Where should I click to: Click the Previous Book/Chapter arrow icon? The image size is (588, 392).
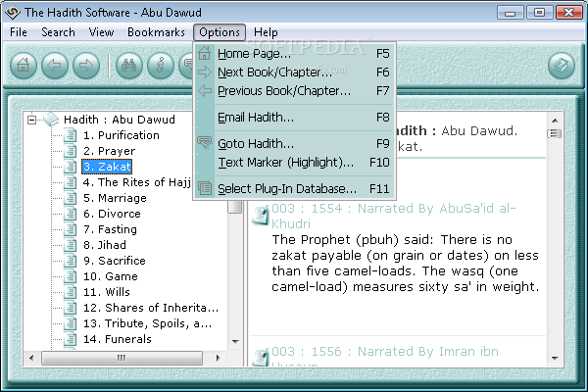pos(205,90)
